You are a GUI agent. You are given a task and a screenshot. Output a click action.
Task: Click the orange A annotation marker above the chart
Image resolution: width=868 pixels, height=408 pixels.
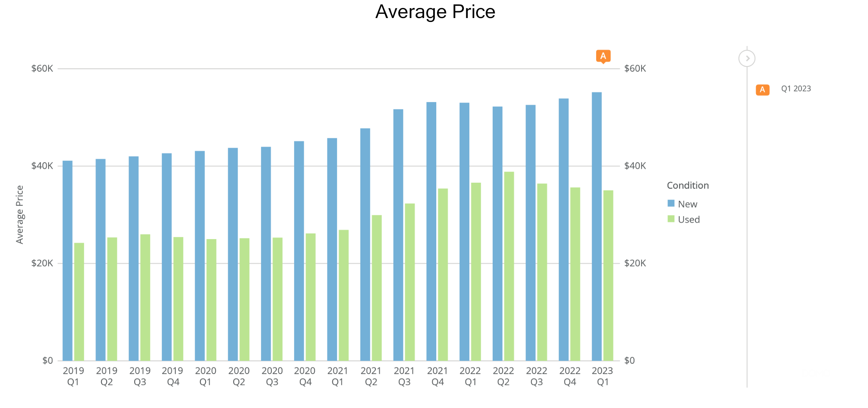pyautogui.click(x=603, y=56)
